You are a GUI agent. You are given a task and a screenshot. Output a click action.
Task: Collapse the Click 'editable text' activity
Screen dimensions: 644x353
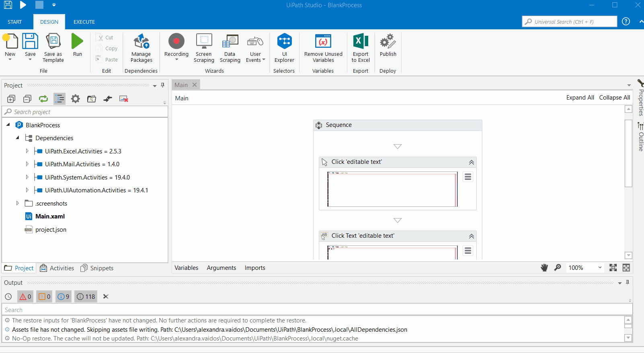(x=471, y=162)
